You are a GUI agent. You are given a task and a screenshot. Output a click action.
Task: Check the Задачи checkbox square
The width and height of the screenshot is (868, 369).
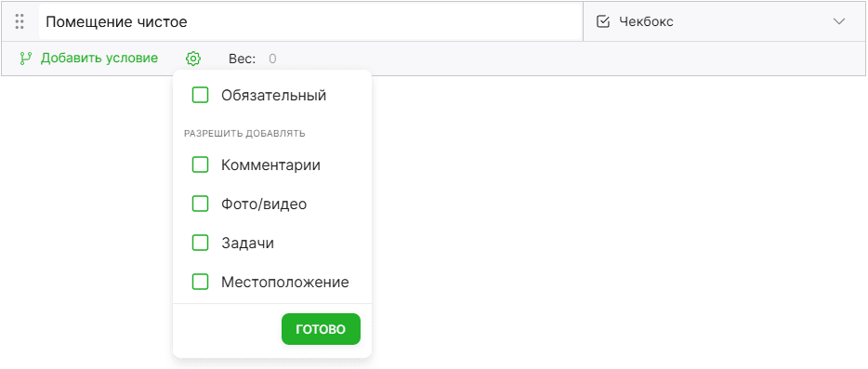[x=200, y=243]
